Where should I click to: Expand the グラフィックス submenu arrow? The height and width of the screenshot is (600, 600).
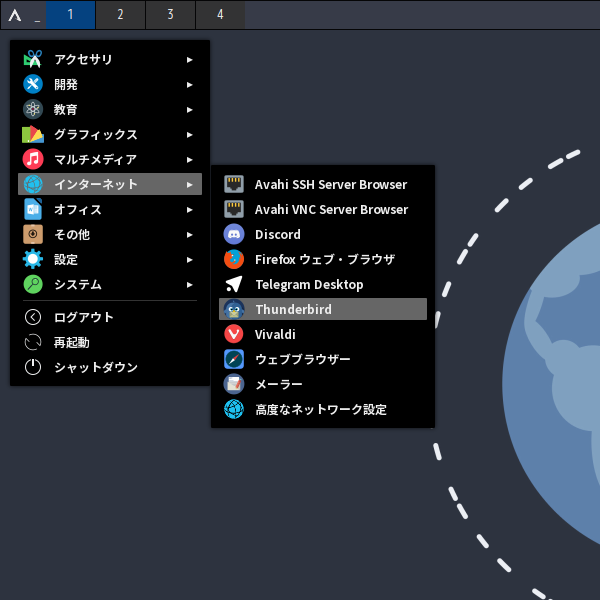(190, 135)
